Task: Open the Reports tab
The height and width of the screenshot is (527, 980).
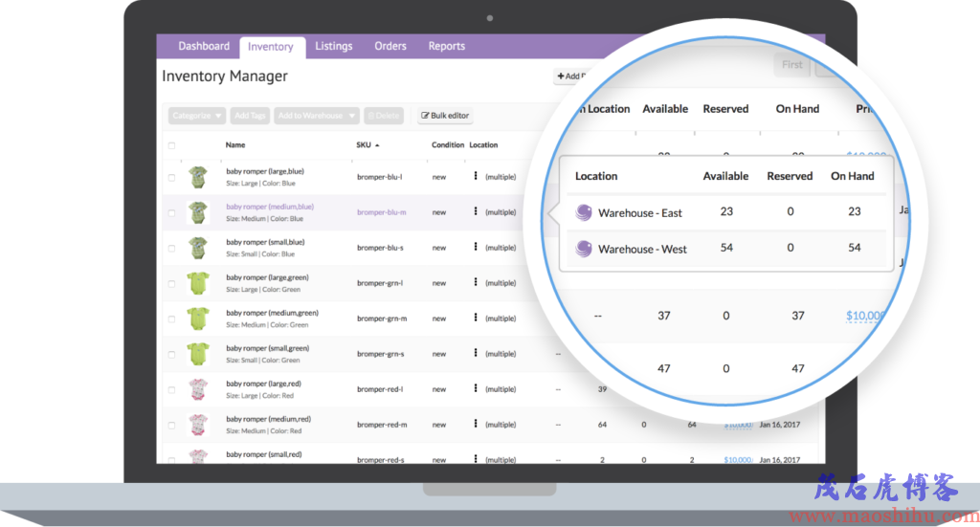Action: coord(446,46)
